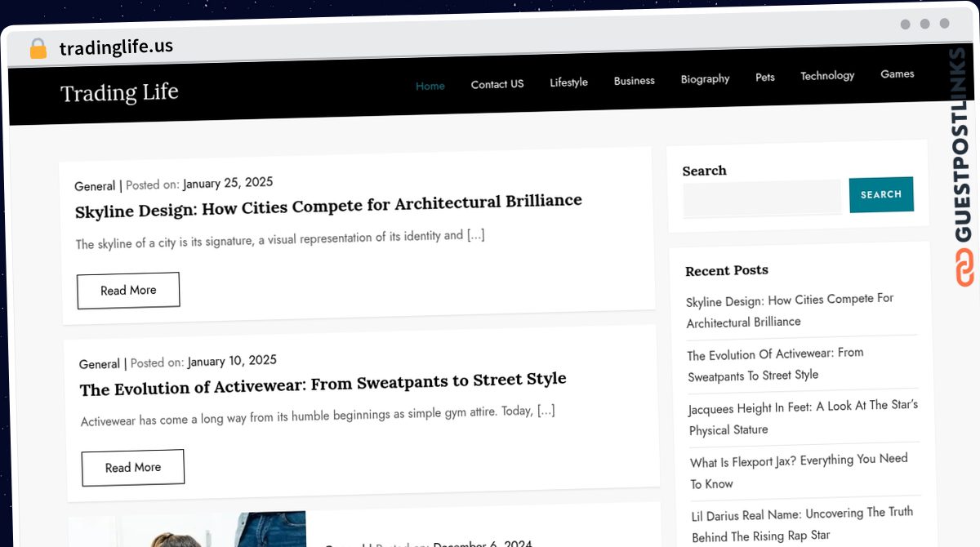Open the Pets menu item
Screen dimensions: 980x547
(x=765, y=78)
